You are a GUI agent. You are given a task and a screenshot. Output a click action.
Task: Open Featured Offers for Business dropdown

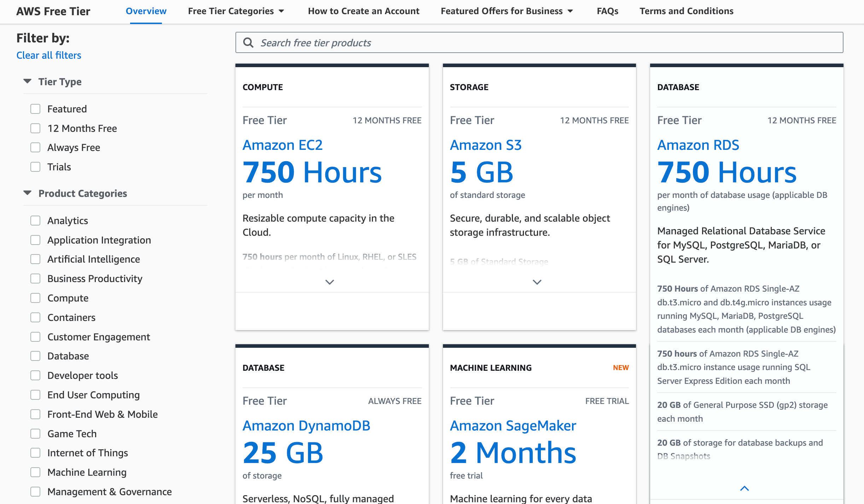(507, 11)
